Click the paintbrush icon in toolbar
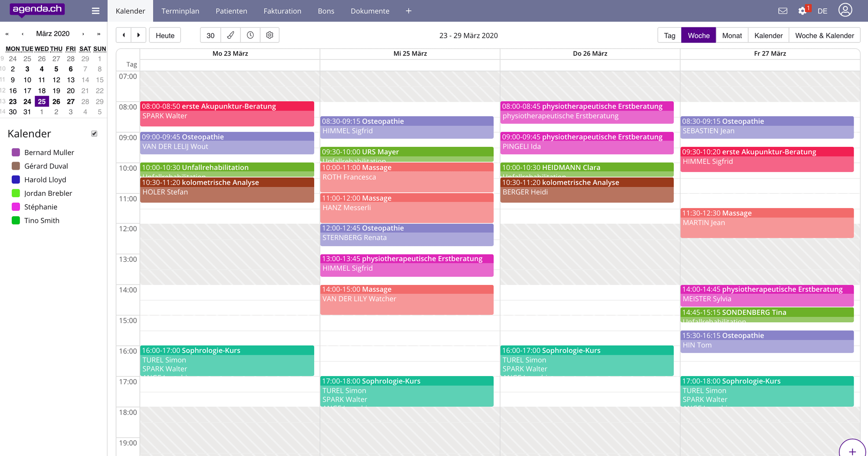868x456 pixels. click(230, 35)
